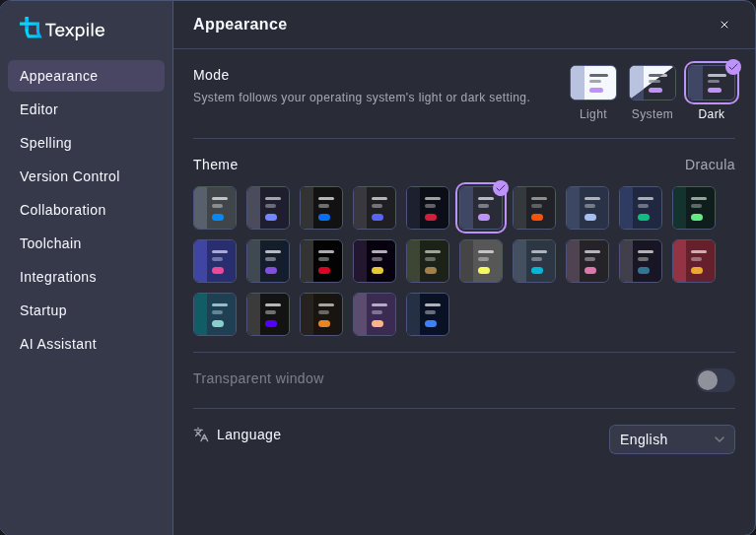Open the Spelling settings section
This screenshot has height=535, width=756.
pos(87,143)
